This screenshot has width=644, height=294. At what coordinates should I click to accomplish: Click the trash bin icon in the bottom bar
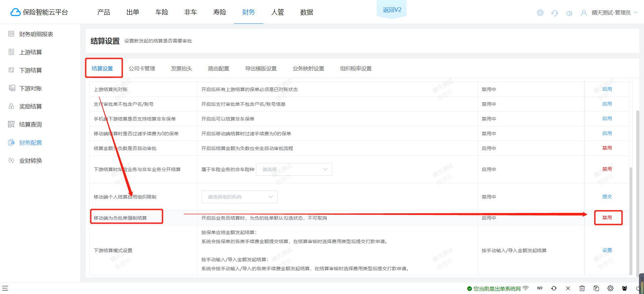click(x=582, y=288)
